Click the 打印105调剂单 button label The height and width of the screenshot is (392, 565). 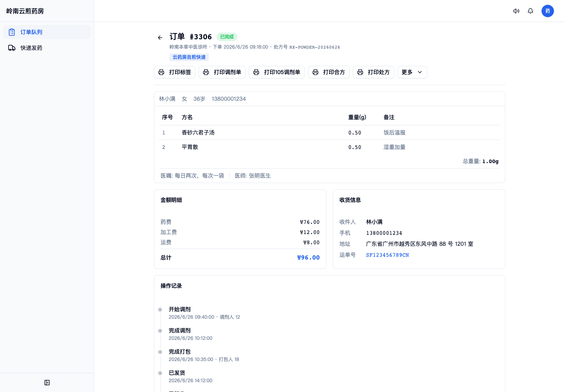point(282,72)
